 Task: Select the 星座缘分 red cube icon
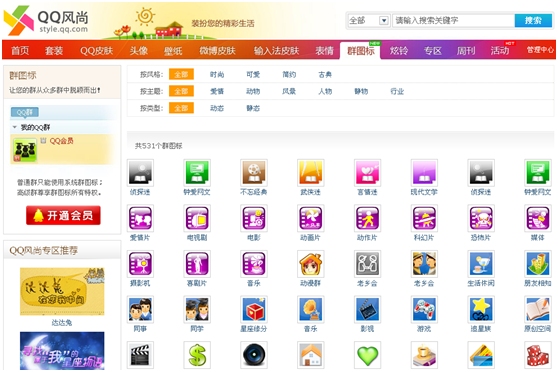click(x=254, y=309)
